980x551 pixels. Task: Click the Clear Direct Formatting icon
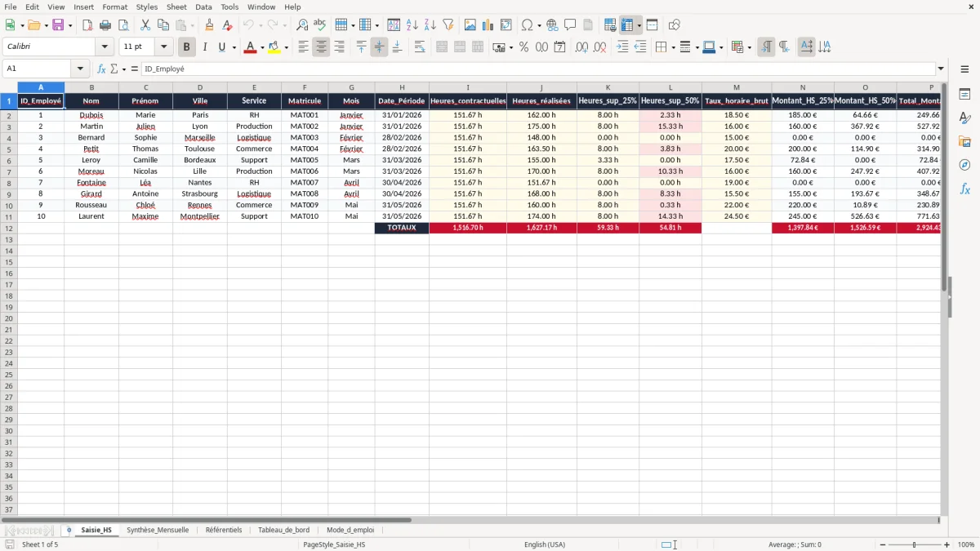227,25
